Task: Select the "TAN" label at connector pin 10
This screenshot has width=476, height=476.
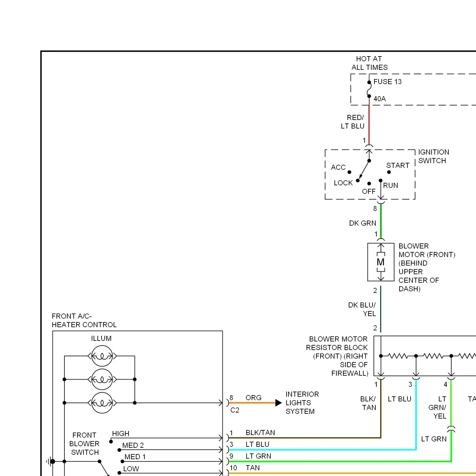Action: click(253, 468)
